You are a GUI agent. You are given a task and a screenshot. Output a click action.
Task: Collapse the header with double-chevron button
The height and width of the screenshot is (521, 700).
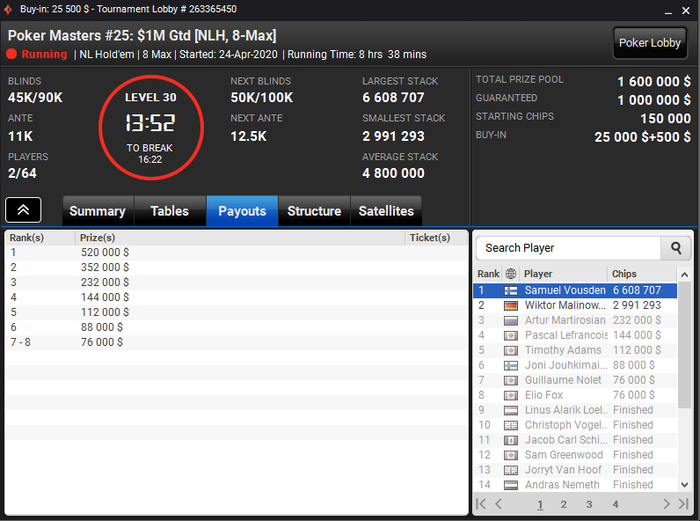[23, 210]
